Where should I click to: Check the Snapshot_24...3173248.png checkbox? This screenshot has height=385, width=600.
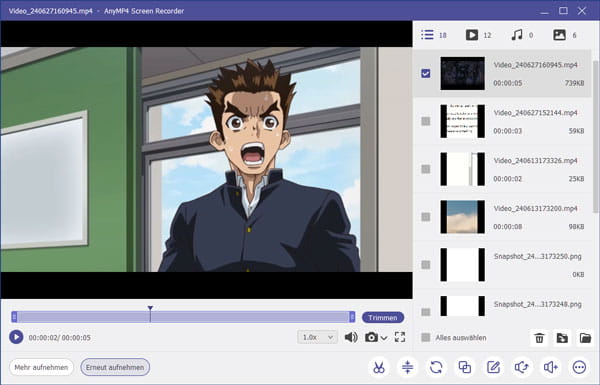pyautogui.click(x=426, y=312)
